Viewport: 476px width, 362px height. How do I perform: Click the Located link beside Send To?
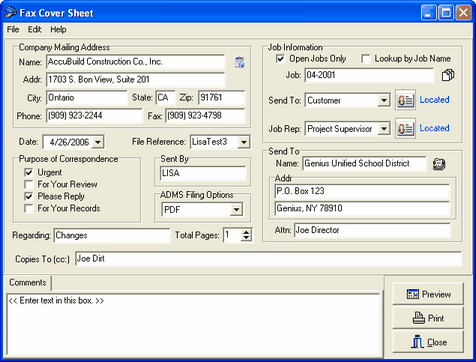434,100
